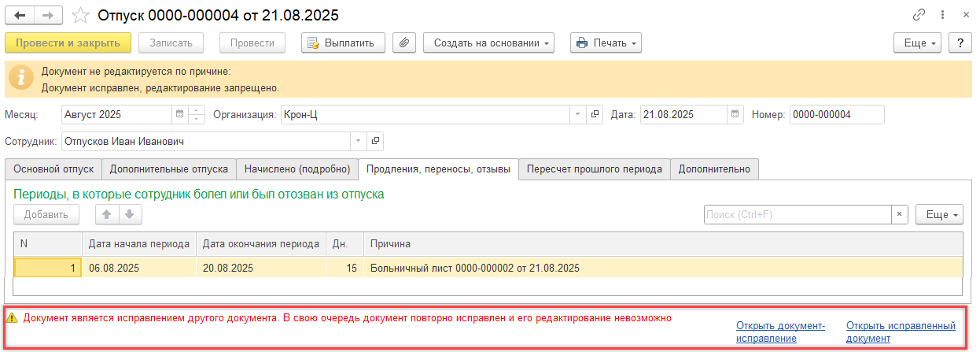The image size is (980, 352).
Task: Select the Продления, переносы, отзывы tab
Action: [x=438, y=169]
